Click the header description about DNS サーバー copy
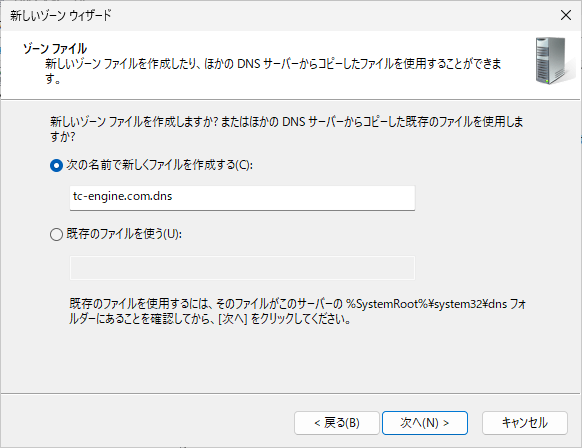The image size is (582, 448). click(x=274, y=71)
